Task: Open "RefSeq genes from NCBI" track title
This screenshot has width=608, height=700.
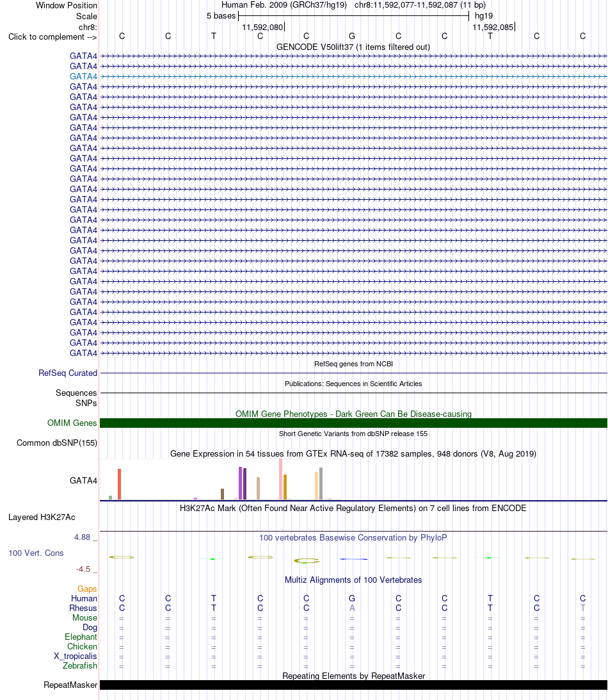Action: point(353,364)
